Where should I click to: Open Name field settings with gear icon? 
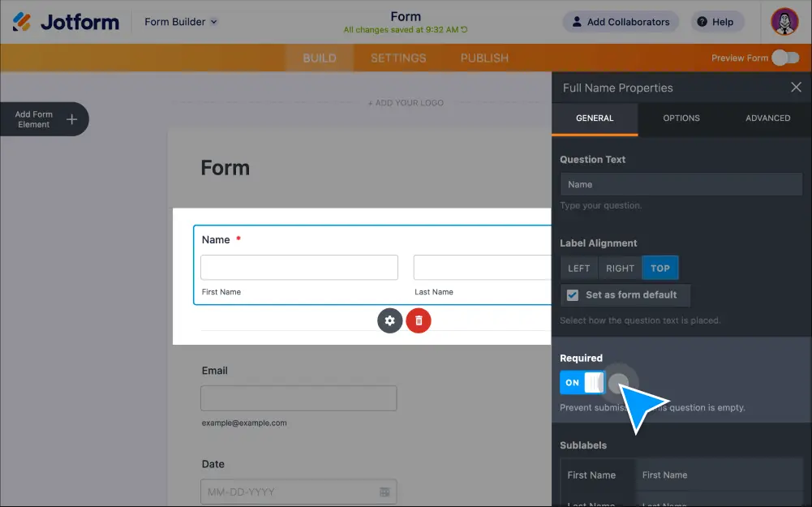(389, 320)
